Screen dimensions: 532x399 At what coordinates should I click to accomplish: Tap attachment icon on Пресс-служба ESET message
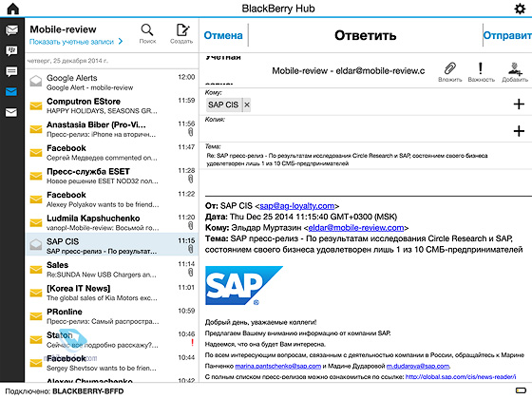[x=191, y=179]
